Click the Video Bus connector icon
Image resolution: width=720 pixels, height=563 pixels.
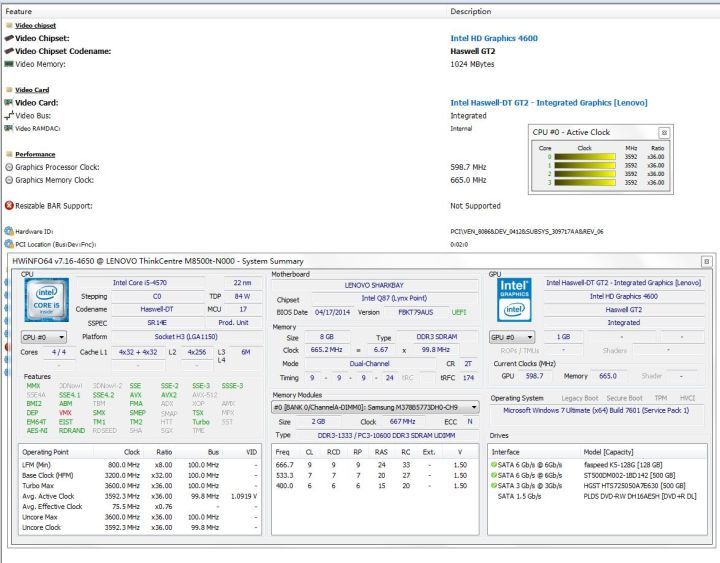[x=9, y=116]
